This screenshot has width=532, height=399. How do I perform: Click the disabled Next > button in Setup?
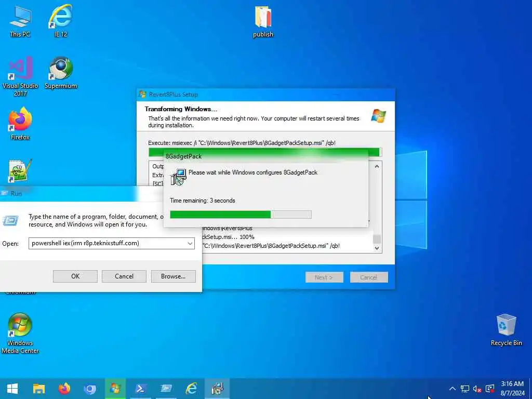(x=324, y=277)
